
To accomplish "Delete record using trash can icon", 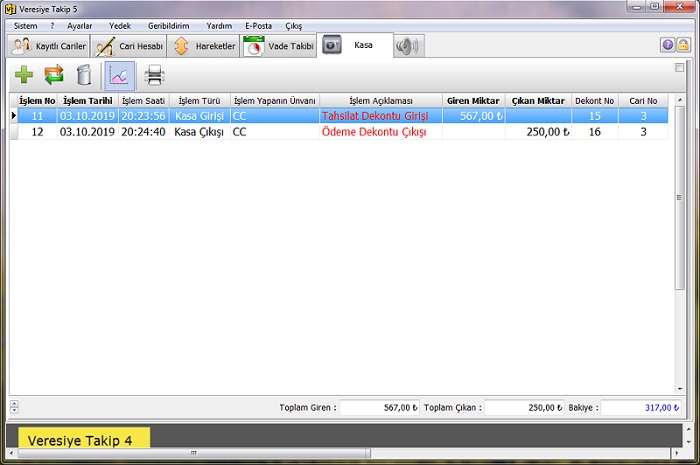I will point(84,75).
